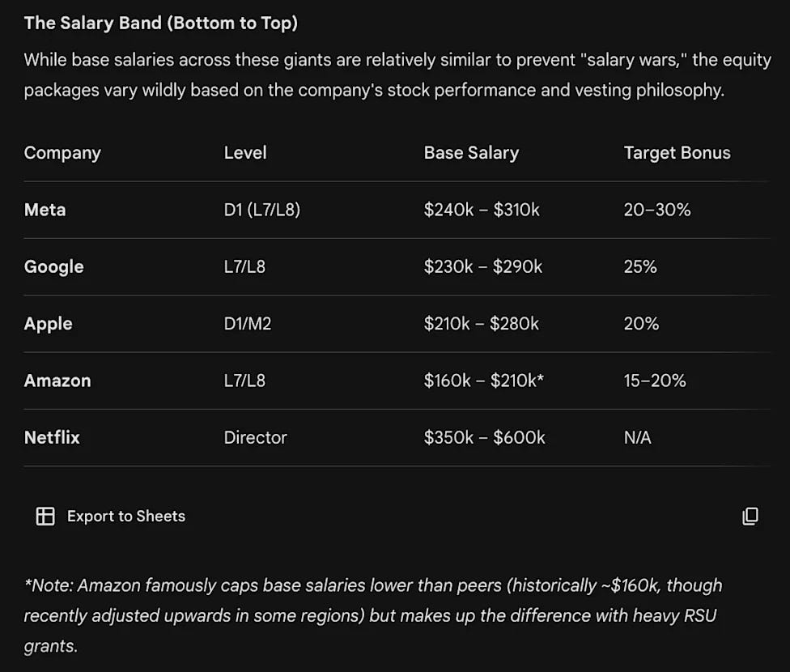Image resolution: width=790 pixels, height=672 pixels.
Task: Click the Base Salary column header
Action: [471, 153]
